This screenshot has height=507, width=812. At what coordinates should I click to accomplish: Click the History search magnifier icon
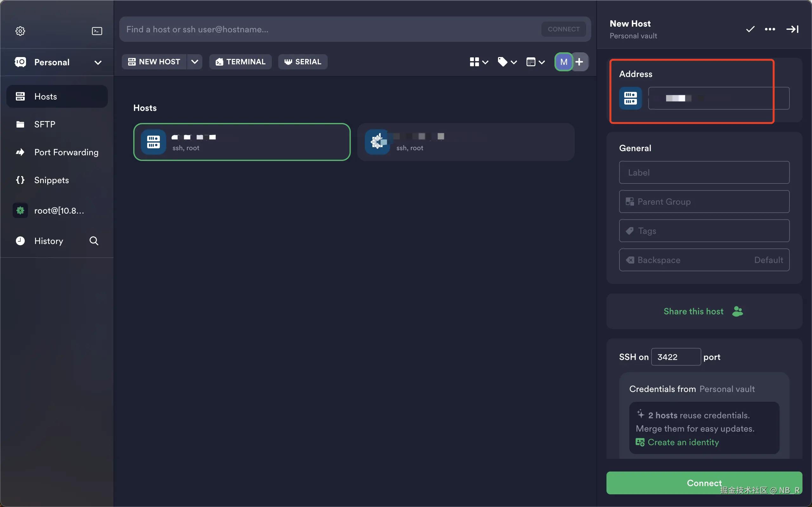[x=94, y=241]
